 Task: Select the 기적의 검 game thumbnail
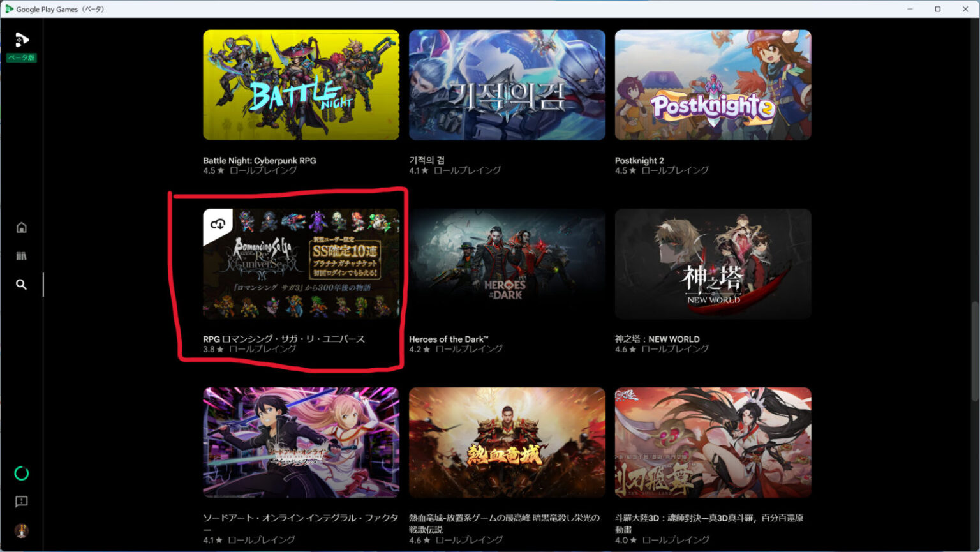507,84
